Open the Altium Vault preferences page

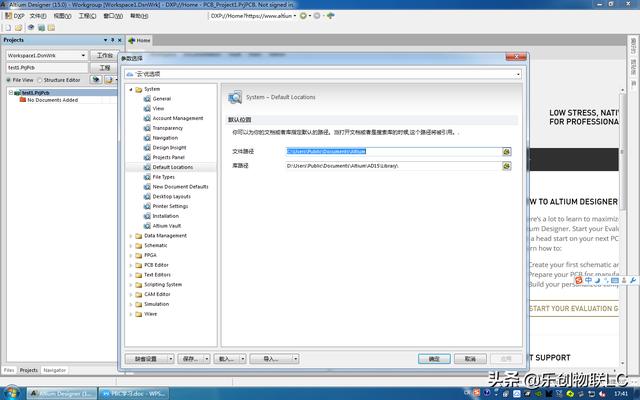167,226
